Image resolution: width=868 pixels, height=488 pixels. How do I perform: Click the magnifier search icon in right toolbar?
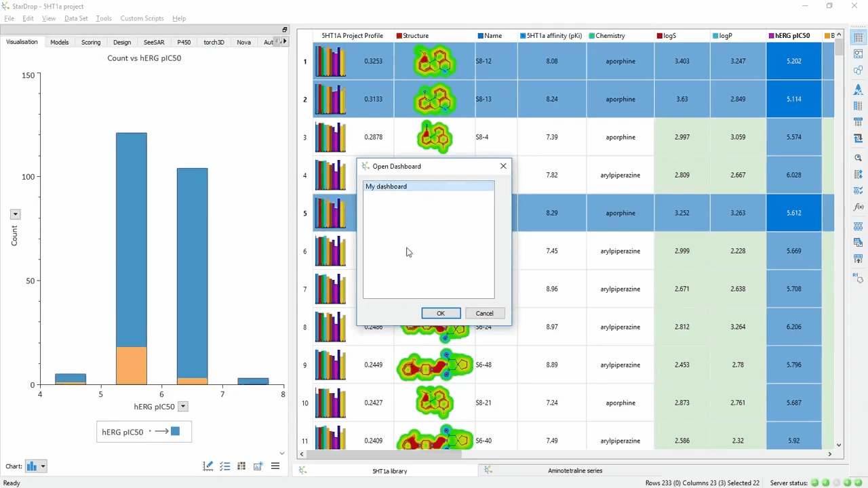(x=858, y=157)
